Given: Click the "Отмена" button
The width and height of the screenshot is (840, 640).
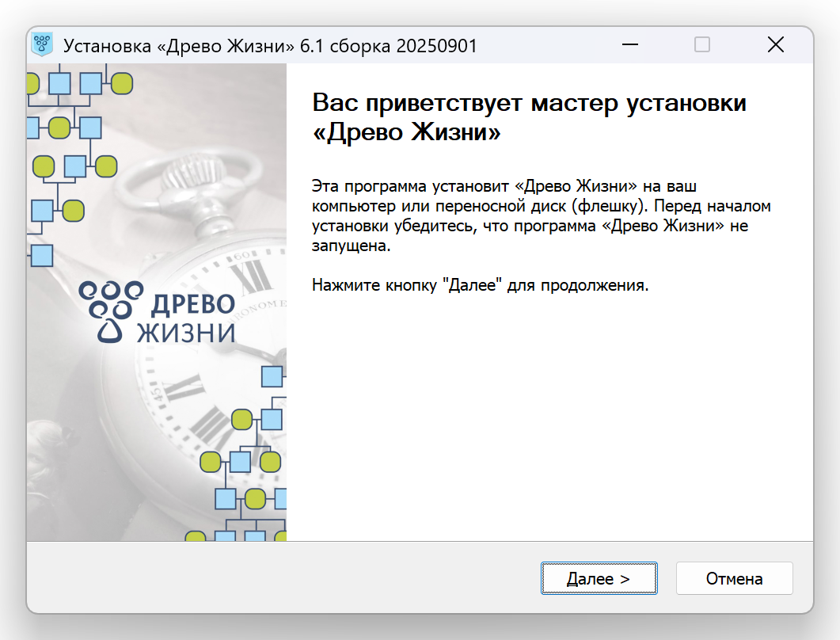Looking at the screenshot, I should 734,578.
